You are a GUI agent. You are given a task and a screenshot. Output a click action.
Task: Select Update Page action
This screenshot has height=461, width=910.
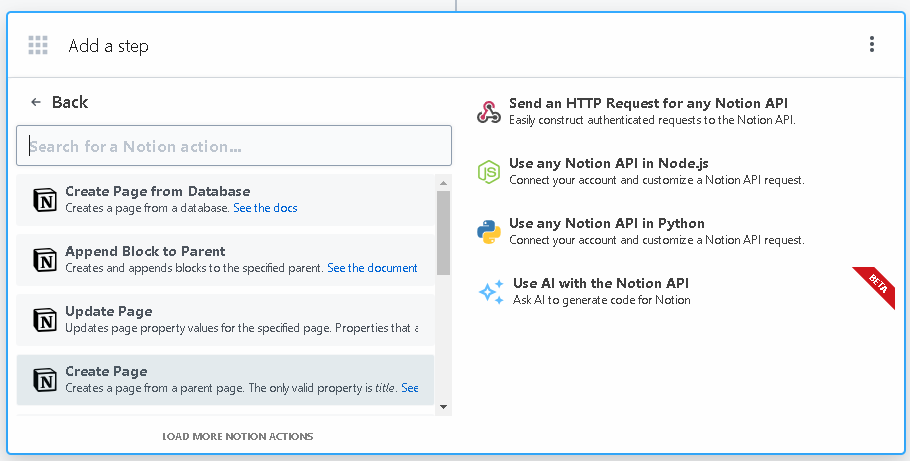tap(225, 320)
